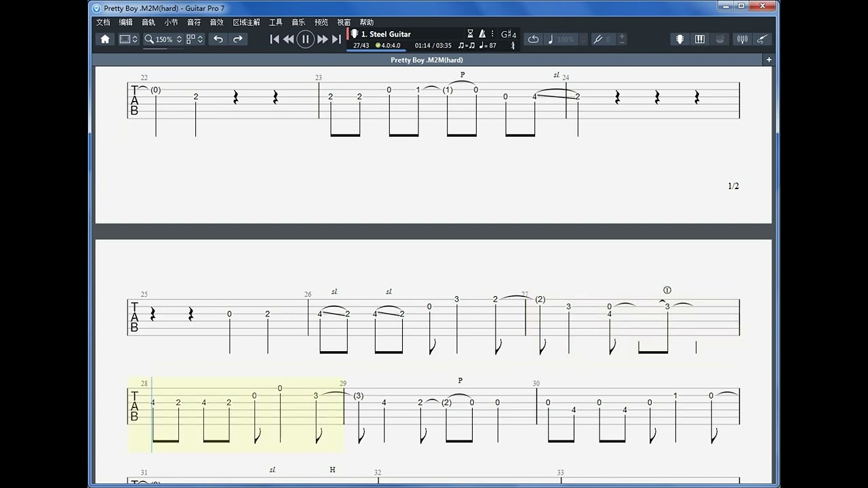Toggle the tuning fork transpose

point(597,39)
